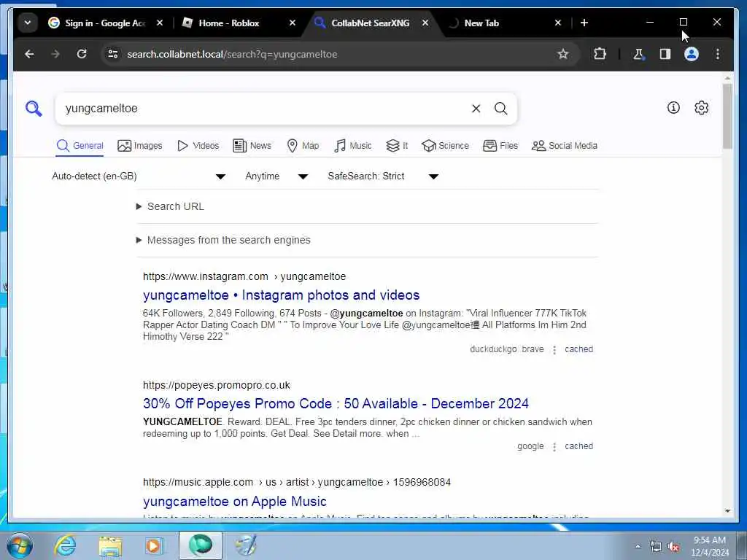Click the music.apple.com result URL
Viewport: 747px width, 560px height.
coord(296,483)
